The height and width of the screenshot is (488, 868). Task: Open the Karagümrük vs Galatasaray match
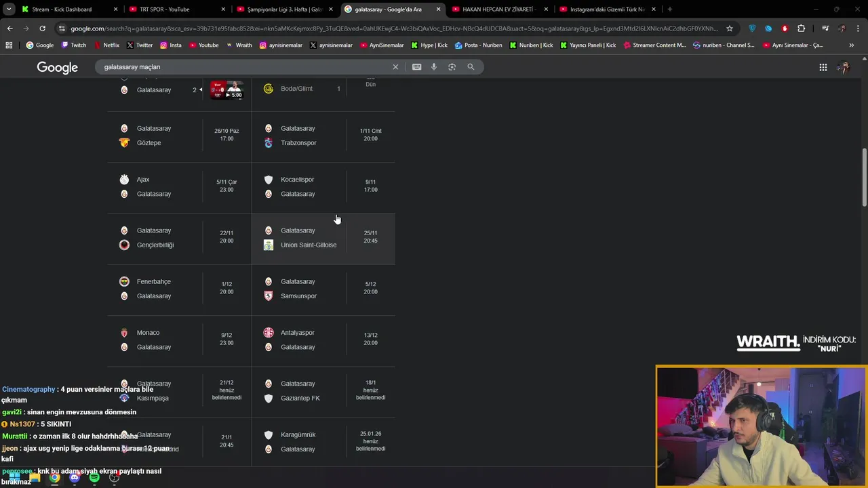tap(323, 442)
